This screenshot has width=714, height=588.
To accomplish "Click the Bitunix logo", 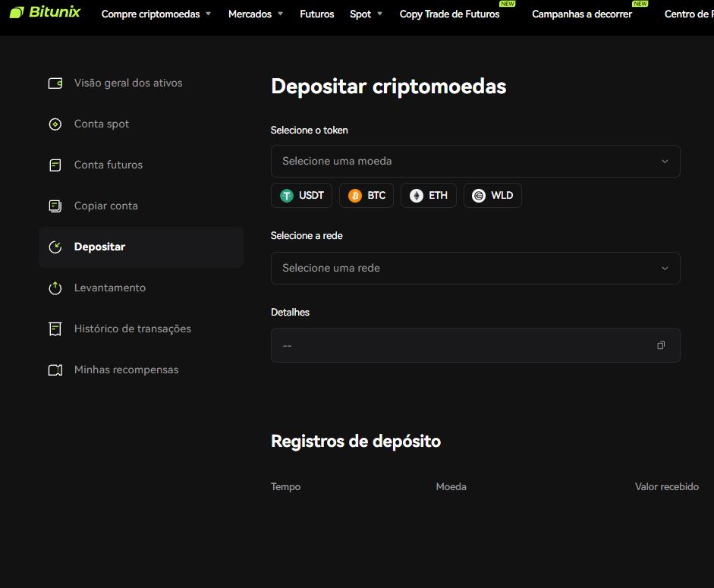I will coord(45,13).
